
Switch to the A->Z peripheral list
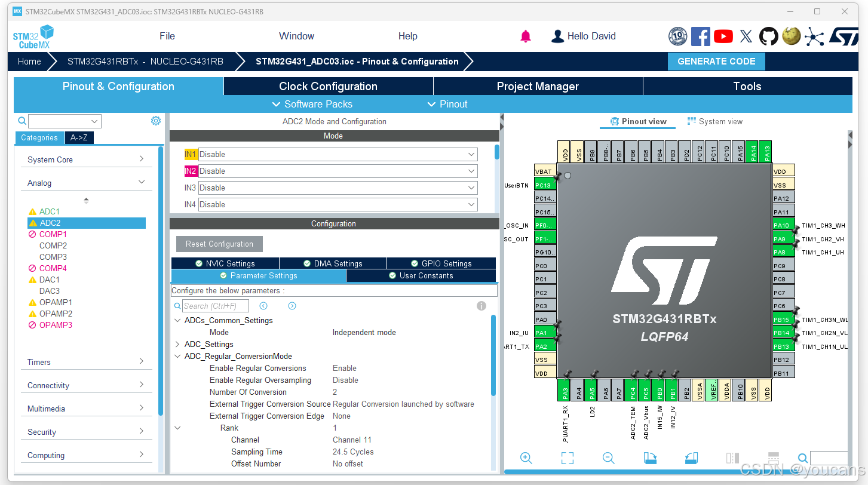click(x=79, y=138)
